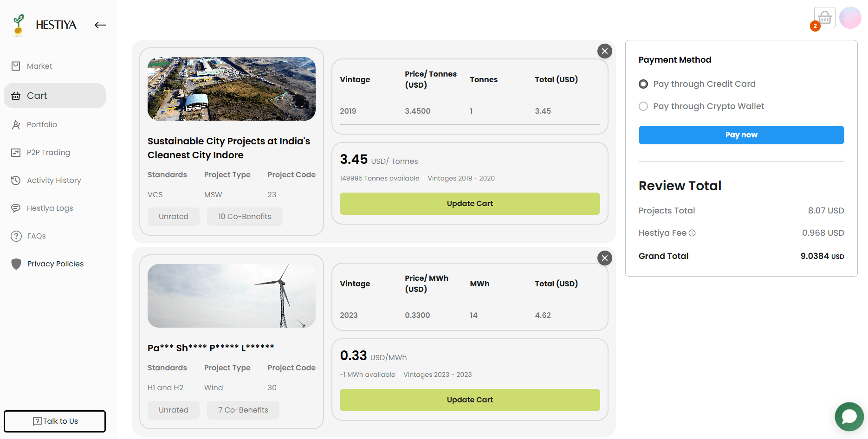Open FAQs via the question mark icon
868x439 pixels.
tap(16, 236)
